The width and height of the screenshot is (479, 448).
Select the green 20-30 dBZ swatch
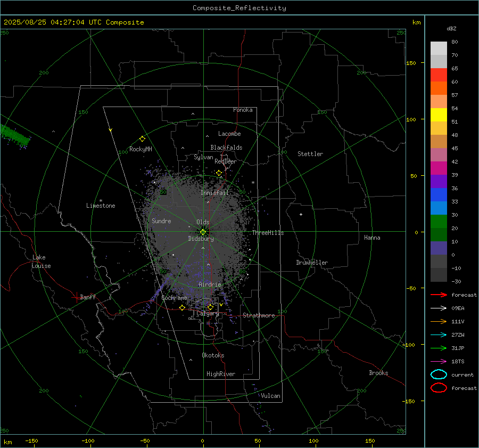click(439, 222)
